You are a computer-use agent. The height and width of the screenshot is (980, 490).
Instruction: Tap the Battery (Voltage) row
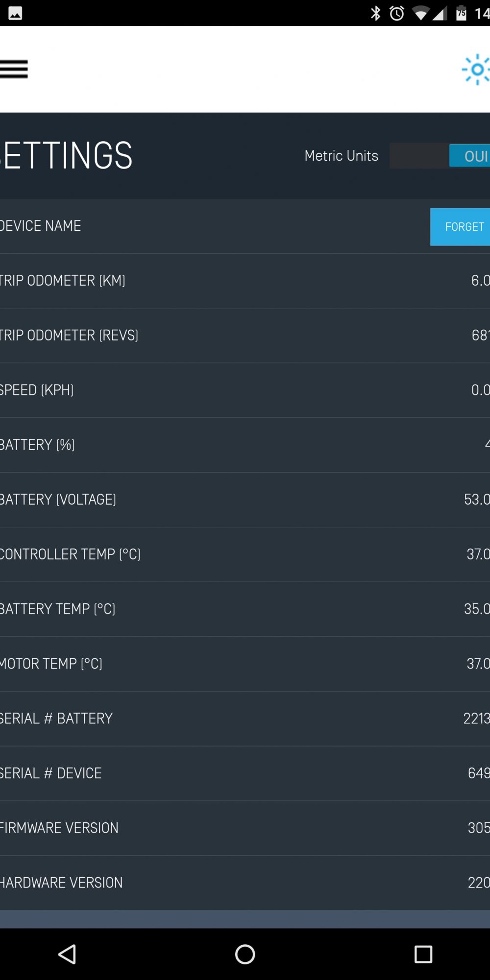(x=245, y=500)
